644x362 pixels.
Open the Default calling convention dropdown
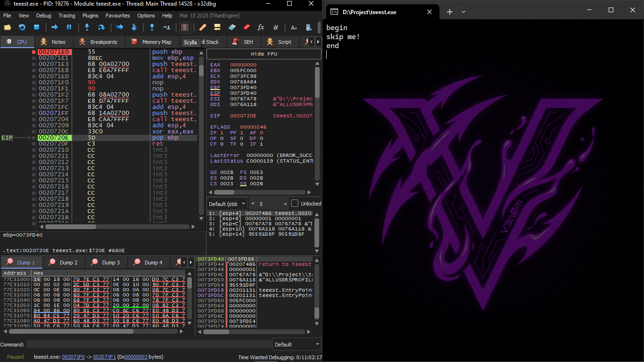point(228,204)
